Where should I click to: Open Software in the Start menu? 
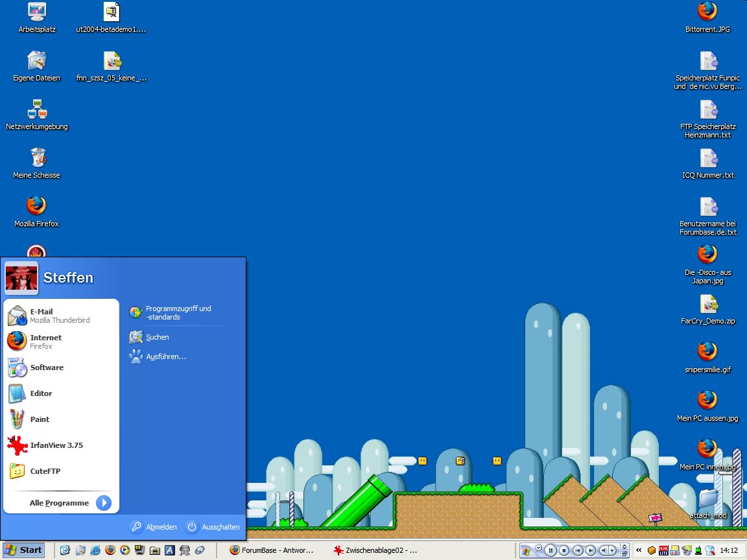pos(61,367)
